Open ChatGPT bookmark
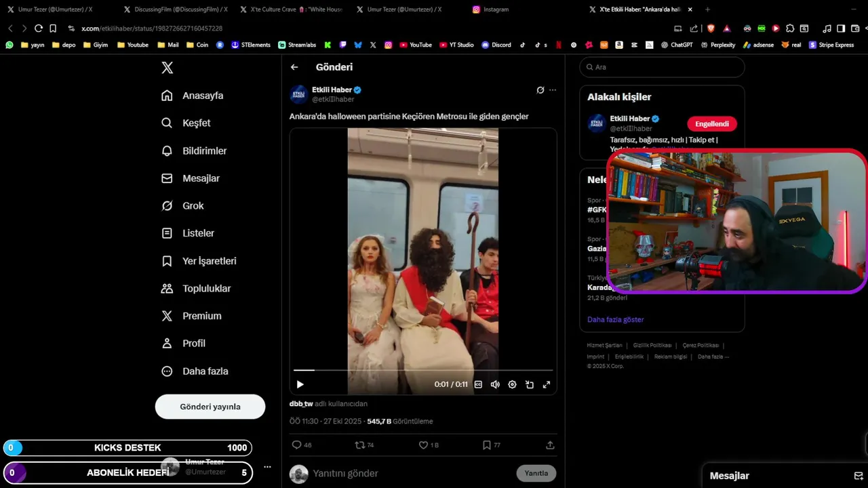The width and height of the screenshot is (868, 488). point(677,45)
